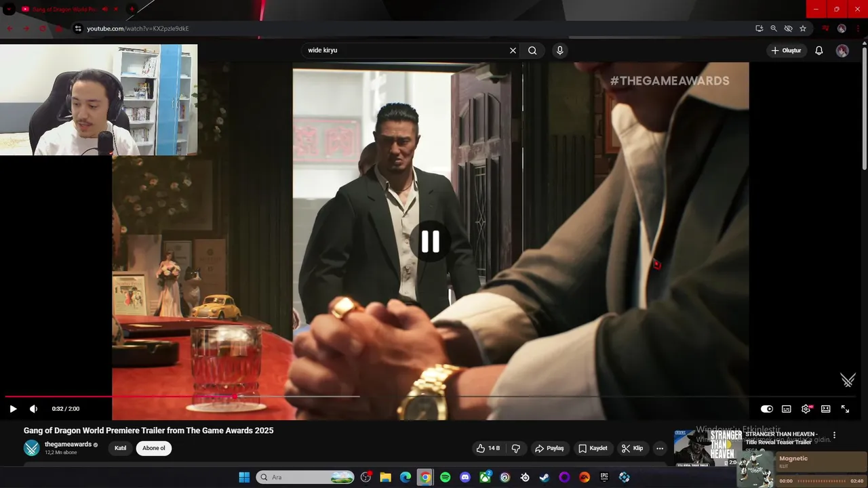Open the YouTube account avatar menu

click(842, 51)
